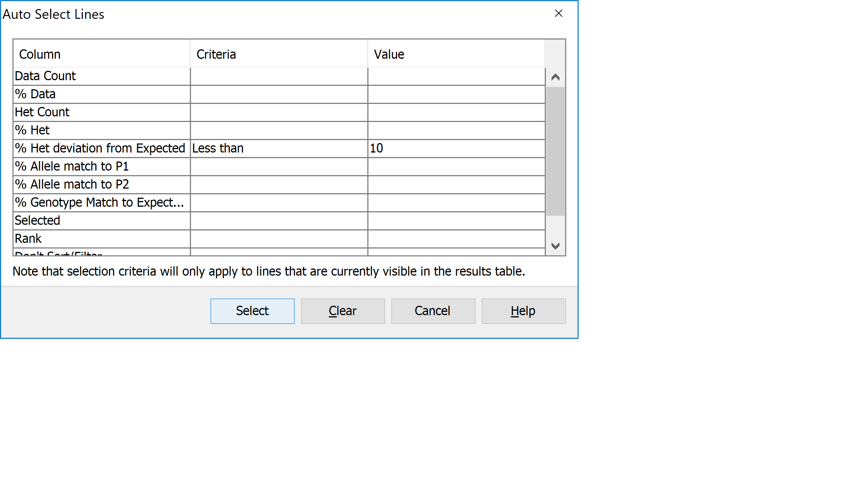Click the Select button

[x=252, y=311]
